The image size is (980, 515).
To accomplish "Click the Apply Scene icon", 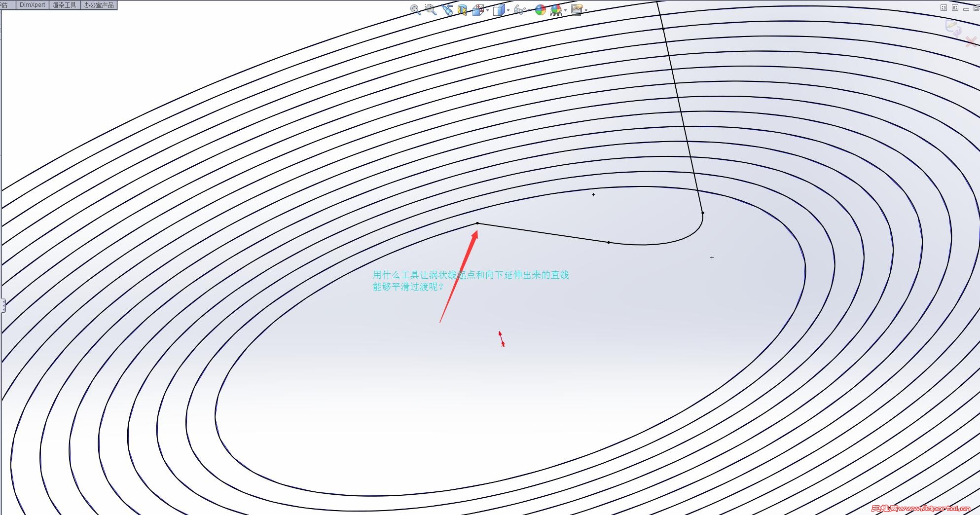I will (x=556, y=10).
